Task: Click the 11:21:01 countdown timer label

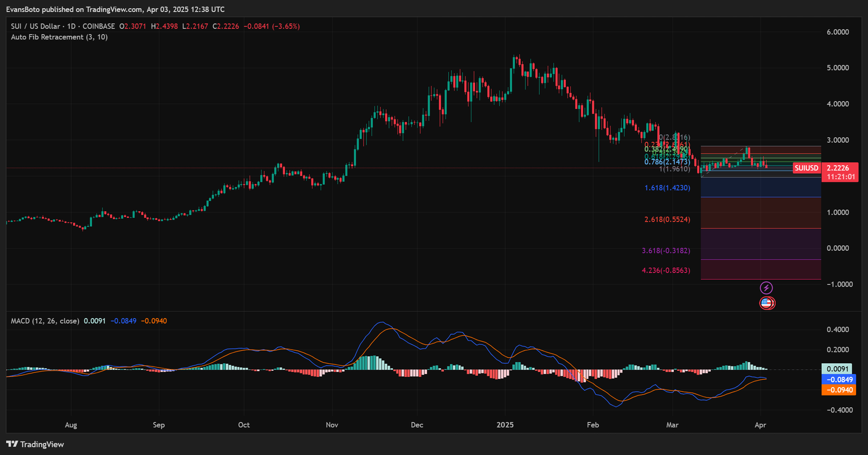Action: pos(840,177)
